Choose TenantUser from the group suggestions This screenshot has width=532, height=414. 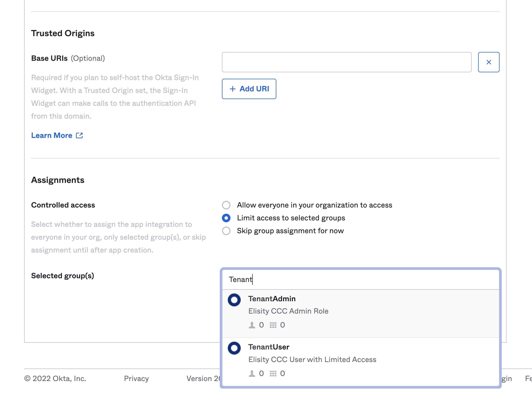269,347
